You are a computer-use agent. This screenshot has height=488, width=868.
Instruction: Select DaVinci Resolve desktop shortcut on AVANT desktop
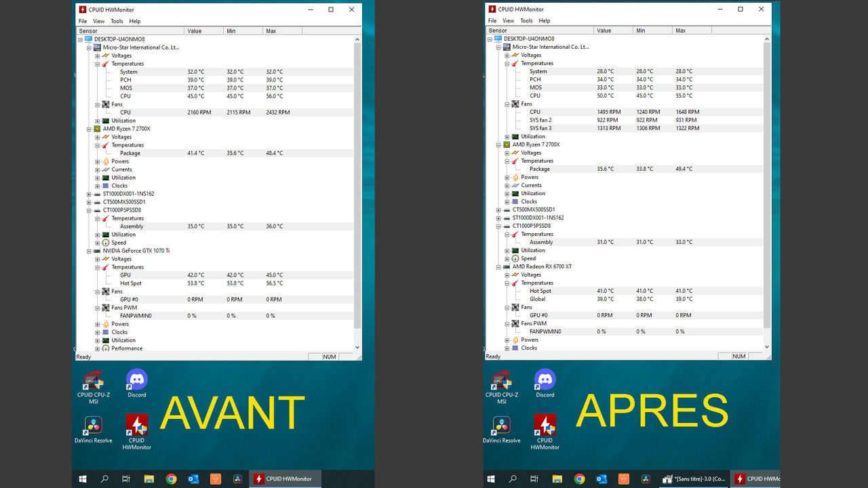pyautogui.click(x=94, y=430)
